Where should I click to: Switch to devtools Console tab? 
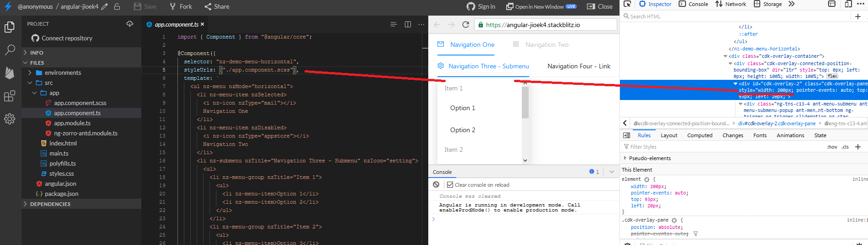[x=693, y=4]
